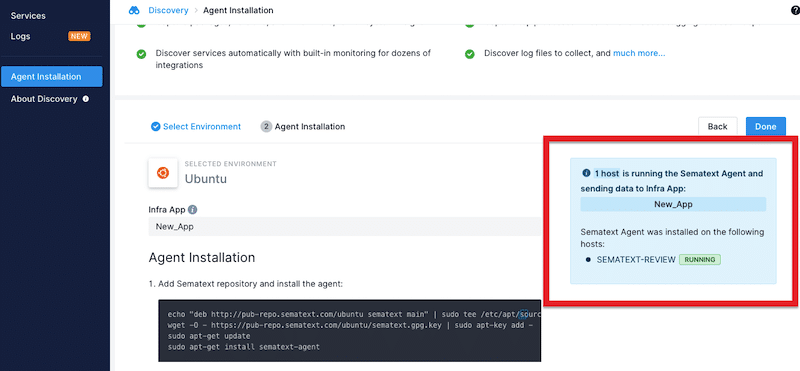Click the highlighted 1 host text
The image size is (800, 371).
tap(607, 174)
